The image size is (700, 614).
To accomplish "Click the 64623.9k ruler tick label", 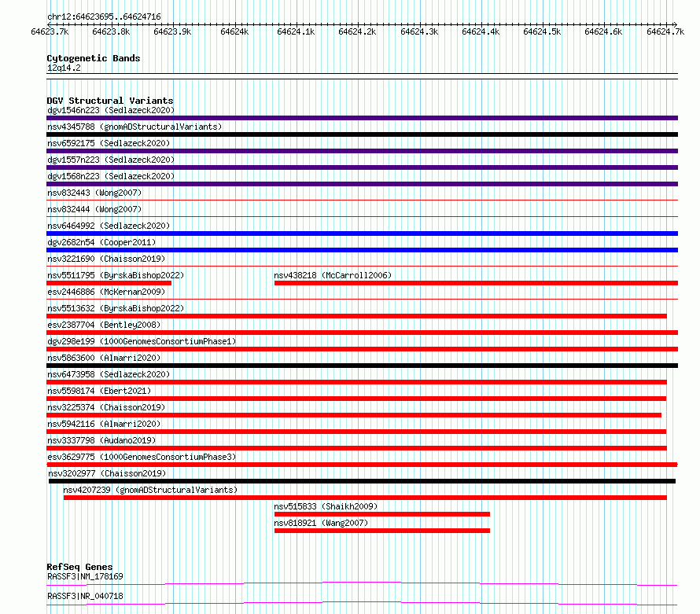I will click(x=172, y=31).
